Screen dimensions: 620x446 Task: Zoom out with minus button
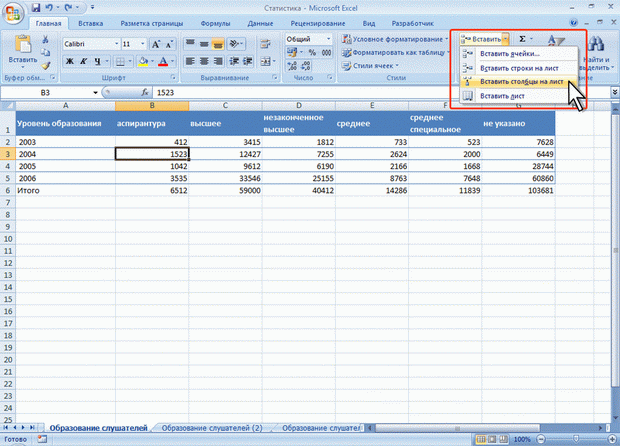(x=541, y=439)
